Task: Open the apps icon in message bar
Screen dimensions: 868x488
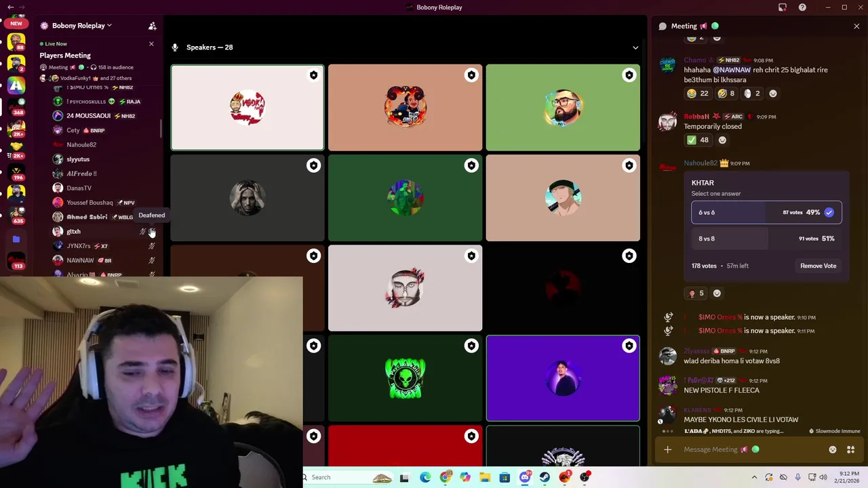Action: pyautogui.click(x=851, y=449)
